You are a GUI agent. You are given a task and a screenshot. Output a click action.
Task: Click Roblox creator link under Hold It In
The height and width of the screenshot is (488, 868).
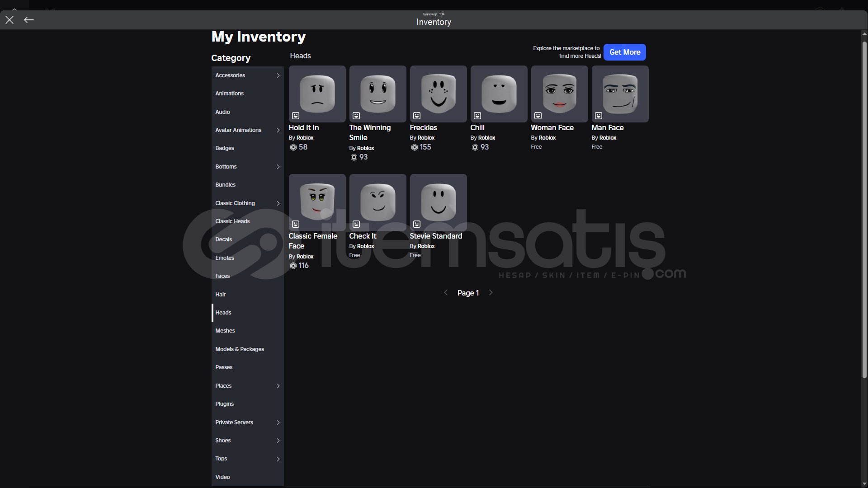pyautogui.click(x=305, y=138)
